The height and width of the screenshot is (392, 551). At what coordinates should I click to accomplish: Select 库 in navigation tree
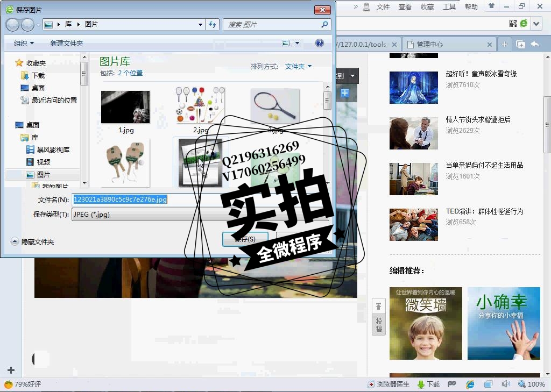point(35,137)
